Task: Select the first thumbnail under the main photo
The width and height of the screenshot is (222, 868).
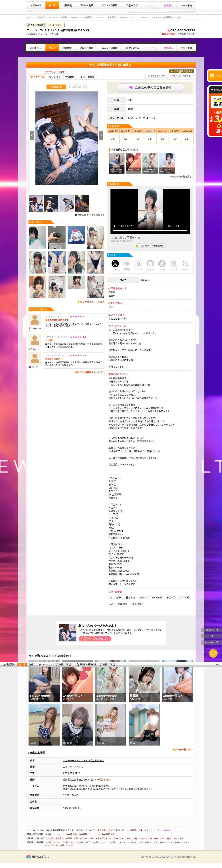Action: (36, 203)
